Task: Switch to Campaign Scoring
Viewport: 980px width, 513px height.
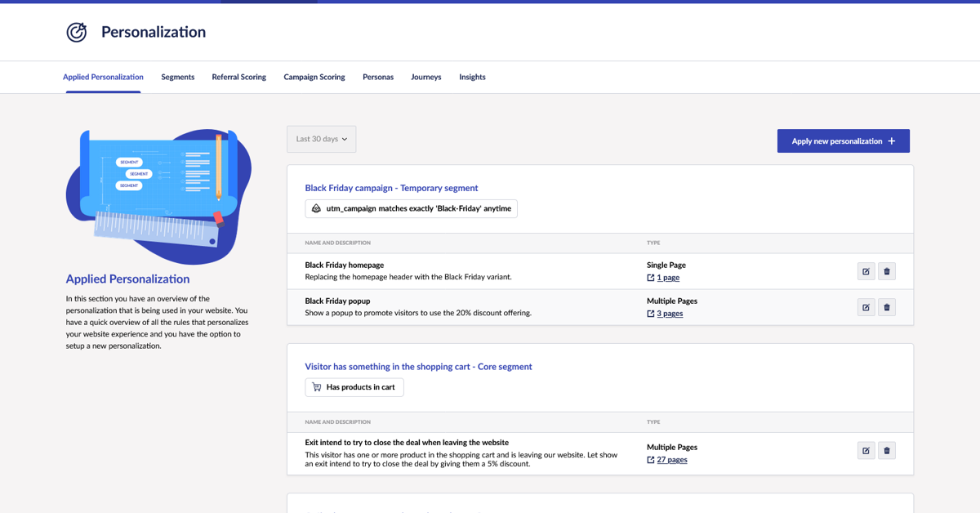Action: [314, 76]
